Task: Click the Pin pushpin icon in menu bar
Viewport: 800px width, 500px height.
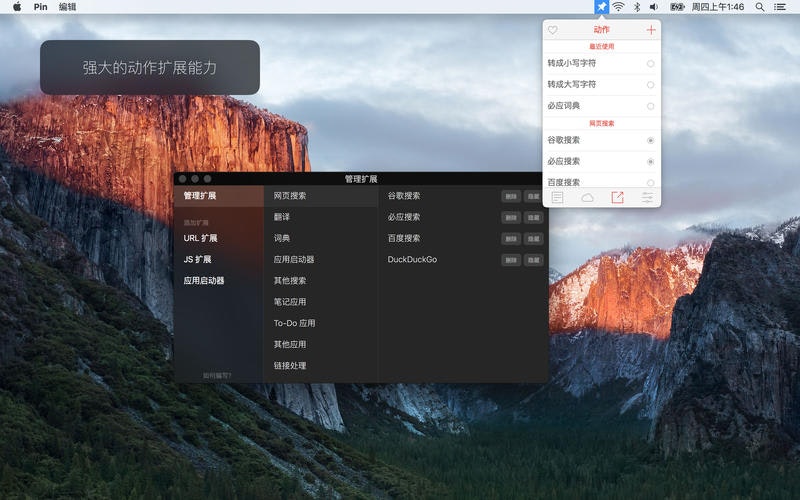Action: point(602,7)
